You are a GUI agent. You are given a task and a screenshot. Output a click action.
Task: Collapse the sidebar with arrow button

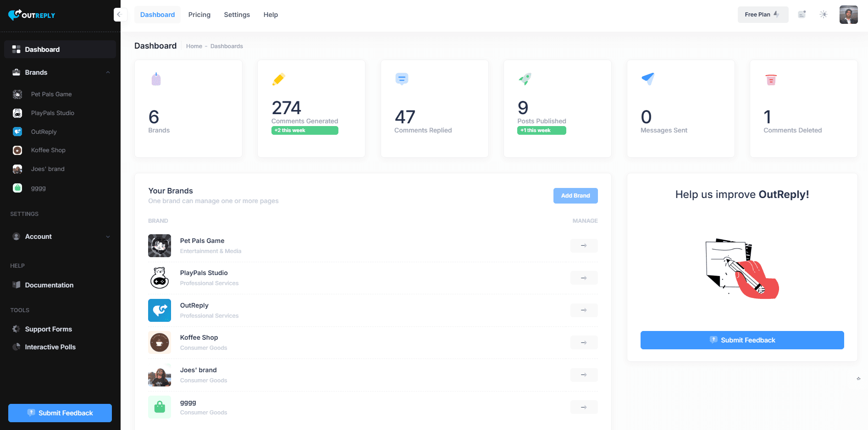pyautogui.click(x=119, y=14)
